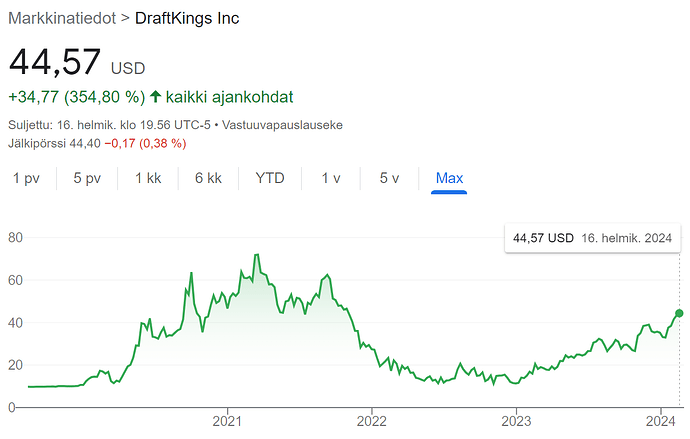Select the 5 v range tab
The image size is (690, 439).
tap(389, 178)
